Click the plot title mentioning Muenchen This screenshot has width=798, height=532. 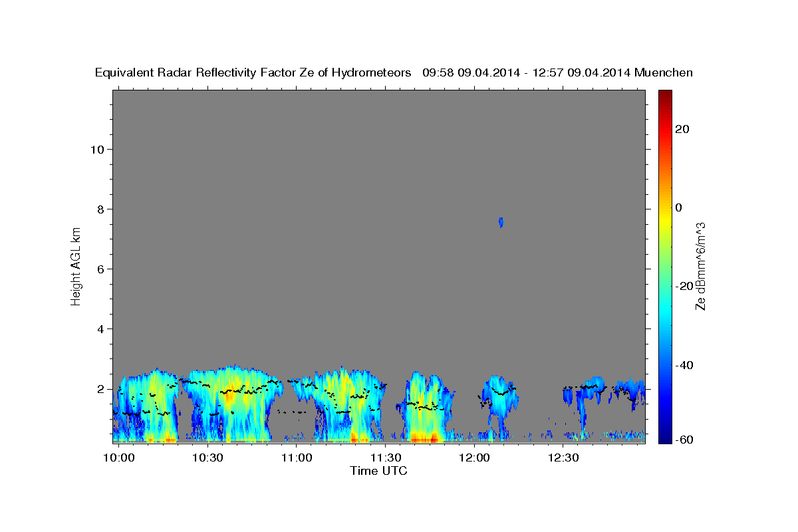click(x=394, y=73)
